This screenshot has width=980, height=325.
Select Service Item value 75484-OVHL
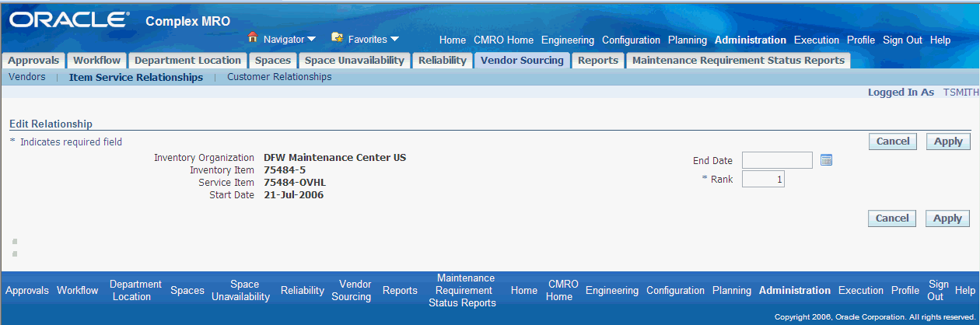tap(295, 182)
